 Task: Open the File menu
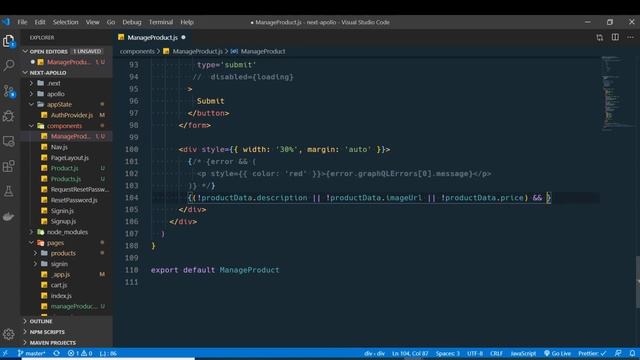click(x=22, y=22)
